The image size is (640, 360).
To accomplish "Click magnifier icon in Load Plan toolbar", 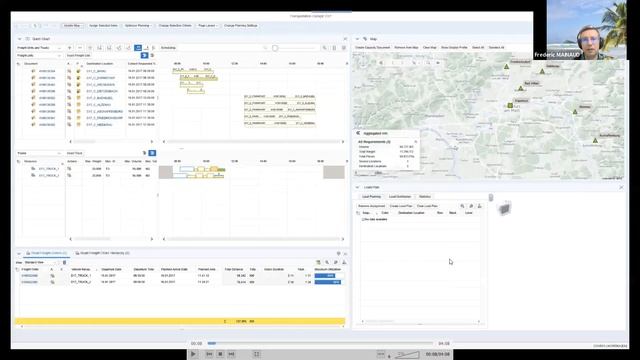I will coord(462,206).
